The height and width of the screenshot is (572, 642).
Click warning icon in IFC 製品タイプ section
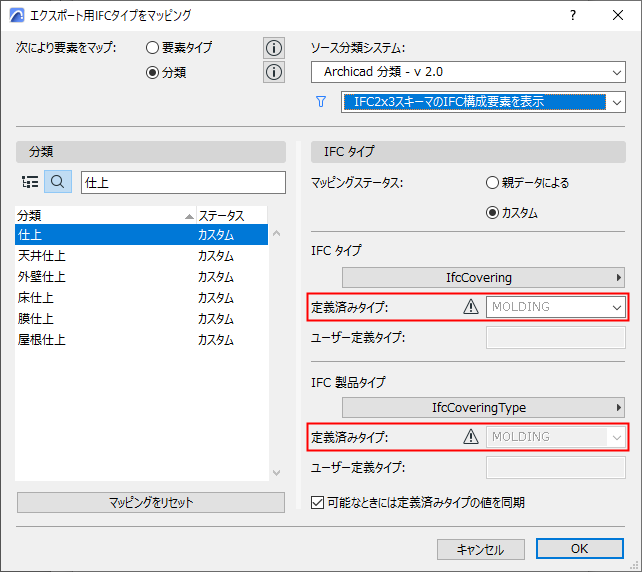[471, 436]
